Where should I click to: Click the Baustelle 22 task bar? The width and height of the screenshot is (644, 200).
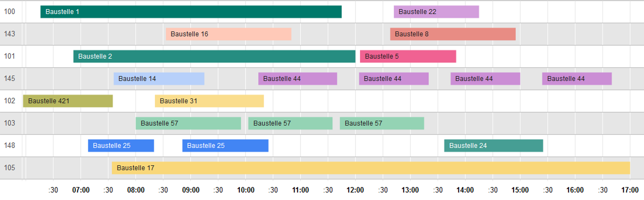tap(436, 12)
